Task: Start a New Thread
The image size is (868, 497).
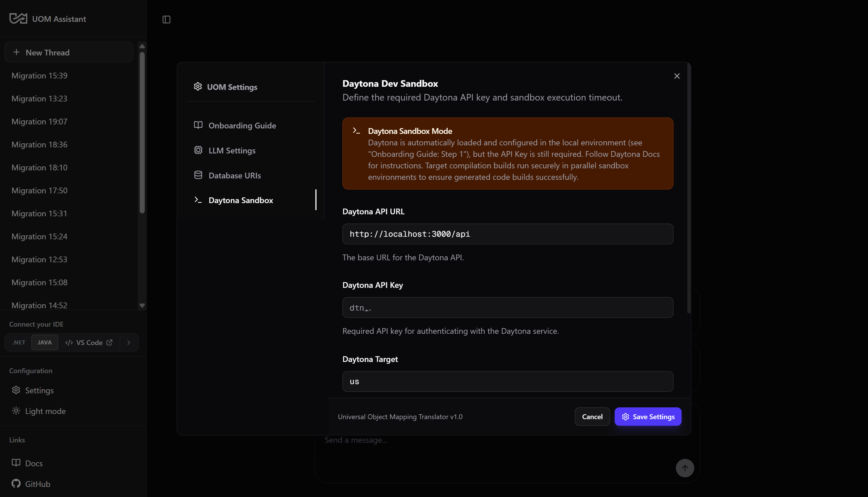Action: point(69,52)
